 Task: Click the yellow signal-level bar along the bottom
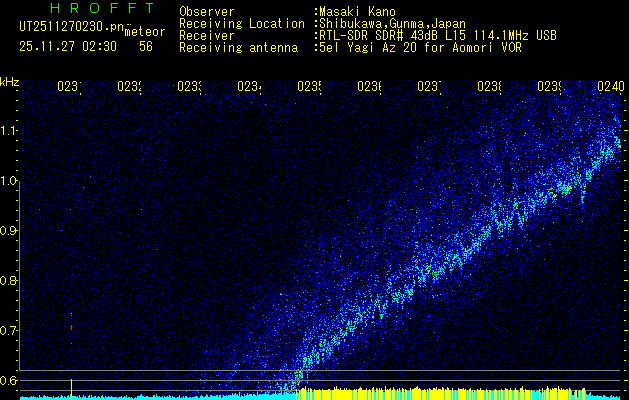pyautogui.click(x=440, y=393)
